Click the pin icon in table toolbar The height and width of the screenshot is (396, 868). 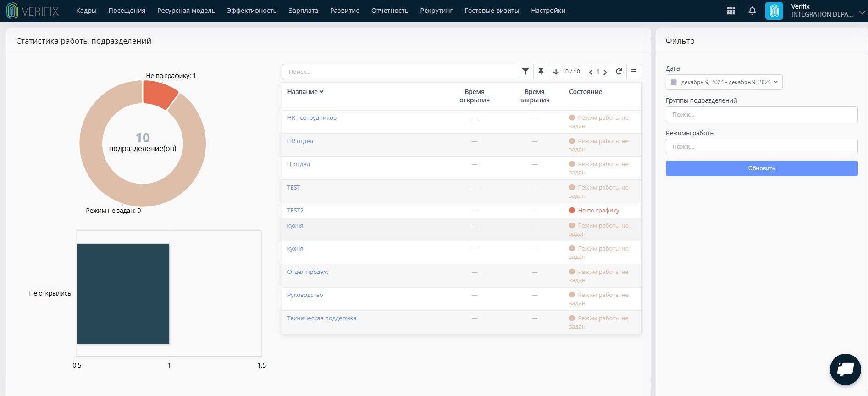point(541,72)
